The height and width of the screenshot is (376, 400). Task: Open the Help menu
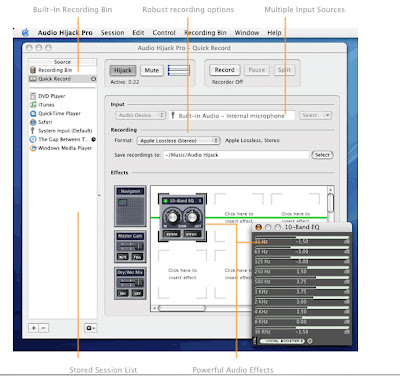[x=274, y=33]
